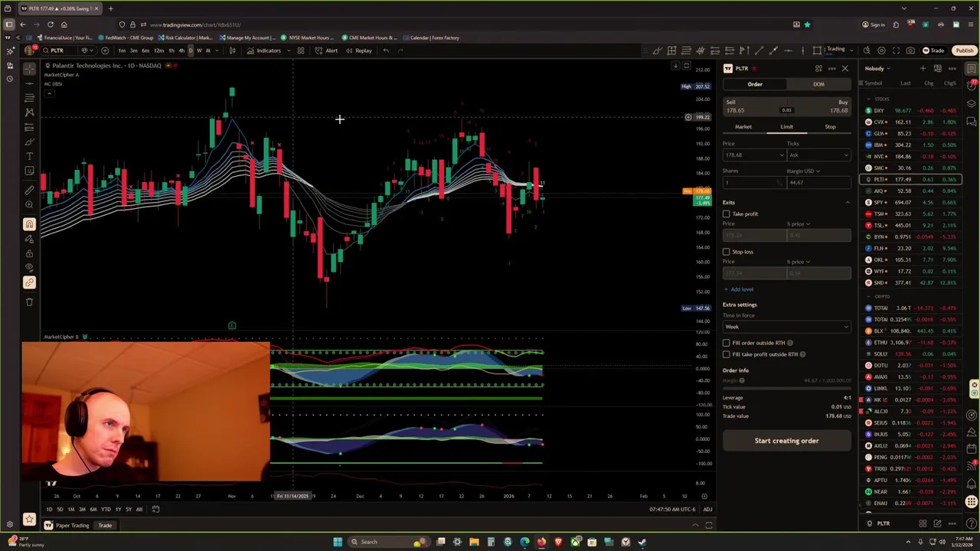The height and width of the screenshot is (551, 980).
Task: Open the Nobody watchlist name dropdown
Action: [877, 69]
